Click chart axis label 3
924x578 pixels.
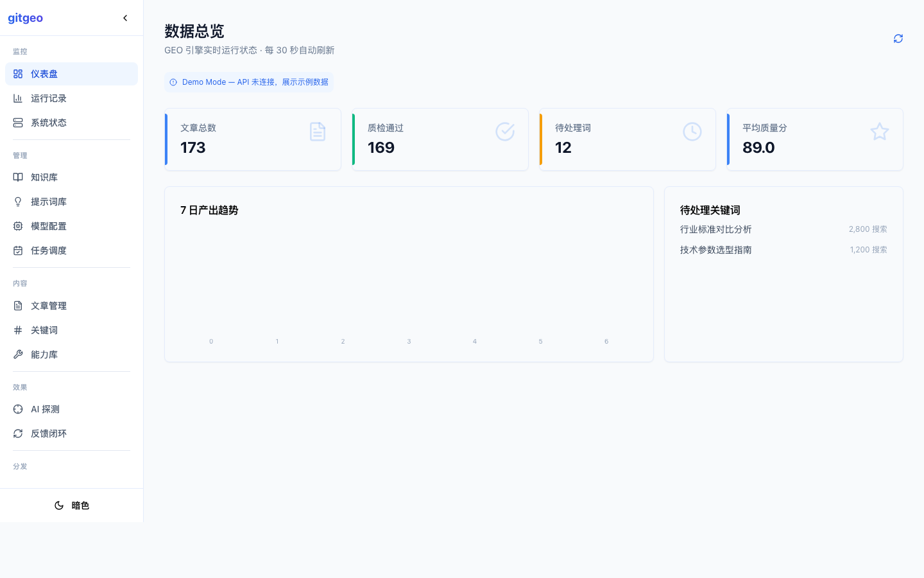(409, 342)
